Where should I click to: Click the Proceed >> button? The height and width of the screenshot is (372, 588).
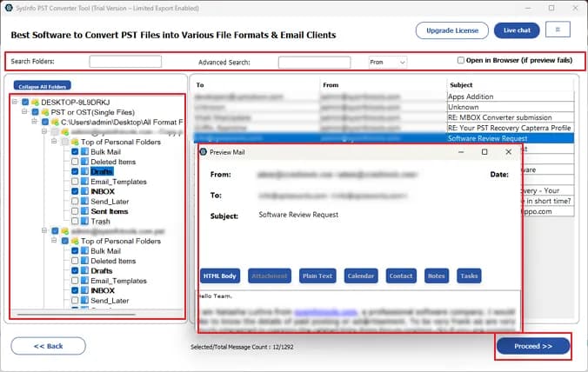533,346
